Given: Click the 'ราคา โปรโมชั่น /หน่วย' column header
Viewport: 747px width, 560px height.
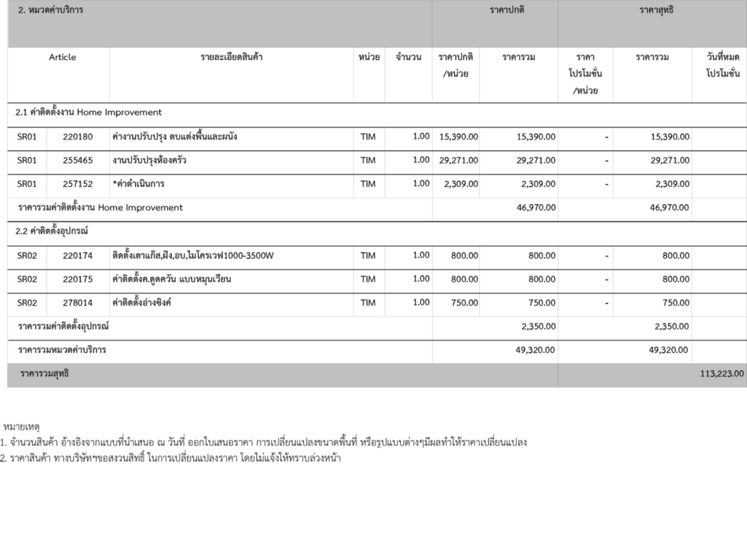Looking at the screenshot, I should [x=585, y=74].
